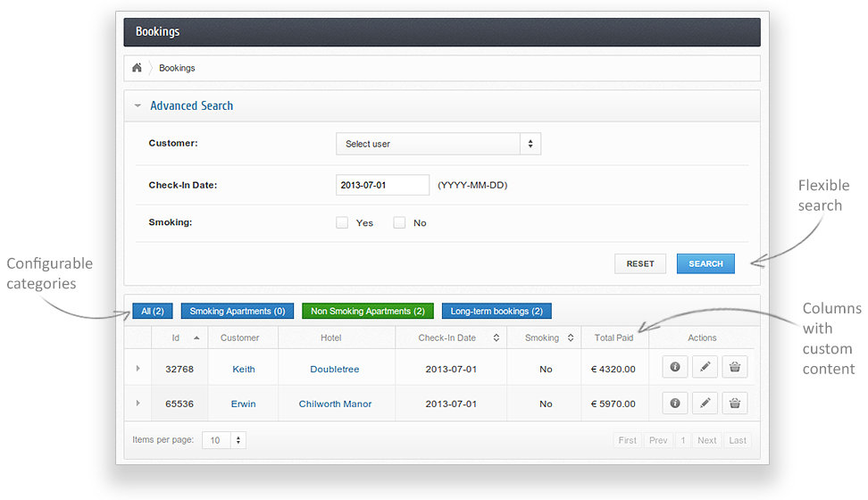Expand row details for booking 65536

pos(138,404)
